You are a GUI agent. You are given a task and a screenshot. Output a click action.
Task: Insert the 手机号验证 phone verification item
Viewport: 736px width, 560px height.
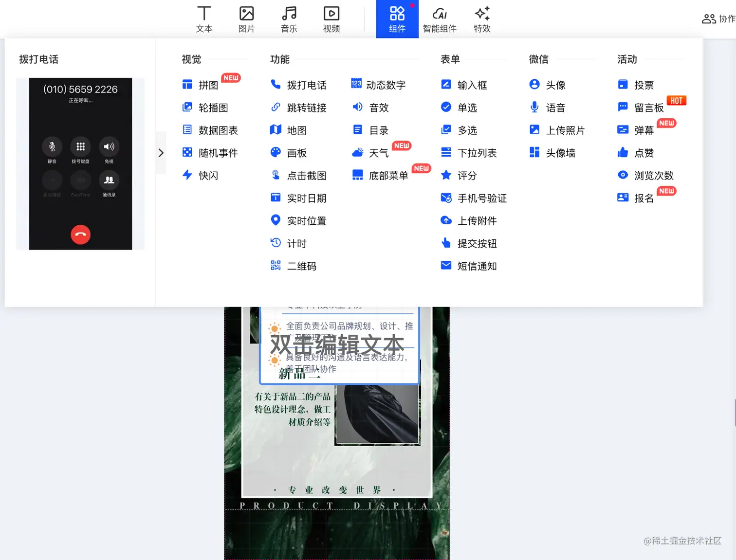click(473, 198)
